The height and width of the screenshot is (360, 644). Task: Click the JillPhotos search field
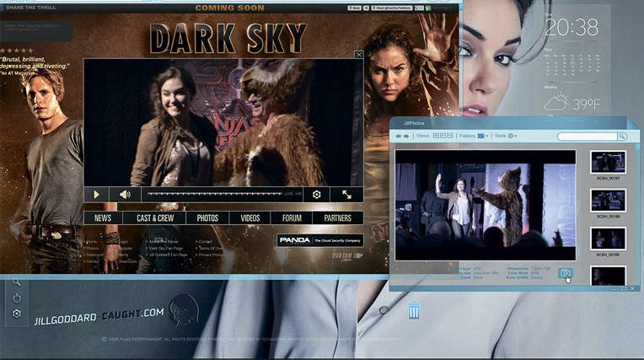click(588, 136)
